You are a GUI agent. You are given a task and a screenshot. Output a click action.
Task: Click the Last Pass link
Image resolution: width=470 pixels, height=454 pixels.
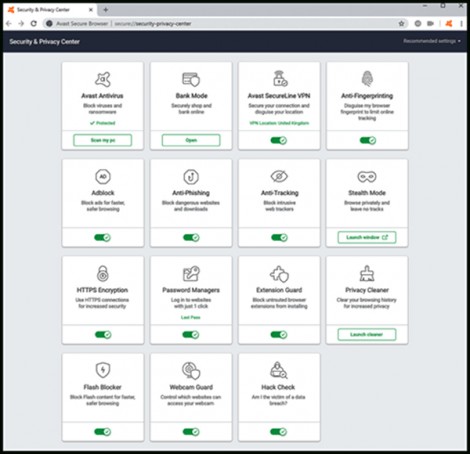pos(191,317)
